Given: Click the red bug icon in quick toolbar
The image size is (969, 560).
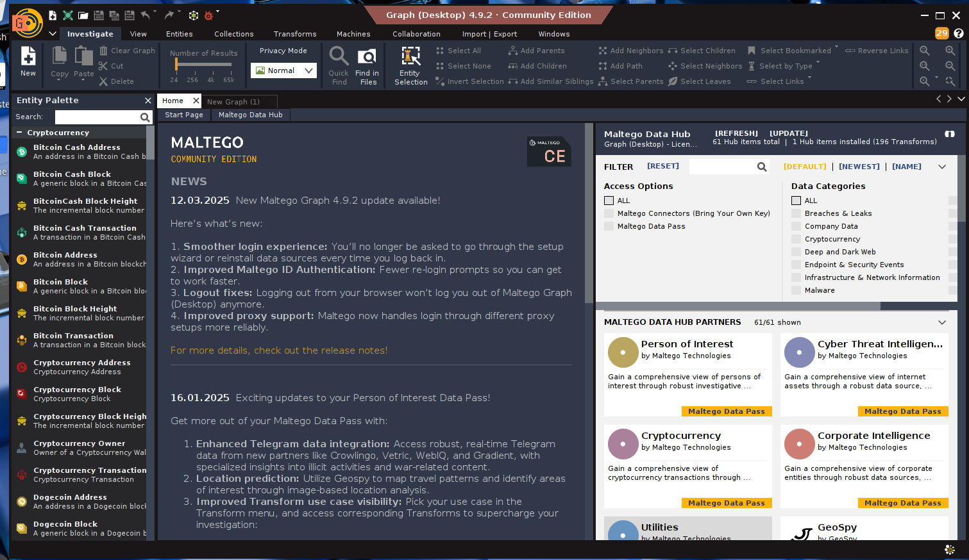Looking at the screenshot, I should [208, 15].
